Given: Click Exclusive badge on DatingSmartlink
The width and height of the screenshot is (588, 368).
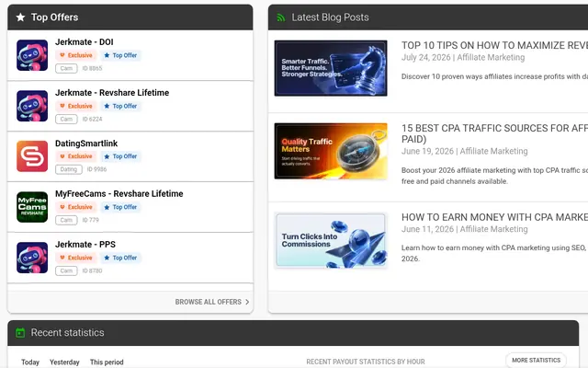Looking at the screenshot, I should point(76,156).
